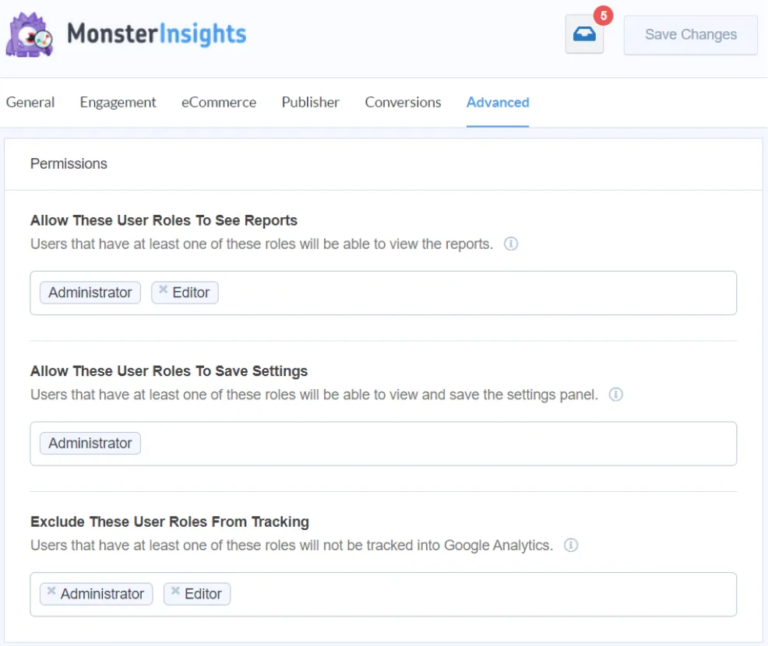Screen dimensions: 768x646
Task: Click the MonsterInsights monster logo
Action: 29,35
